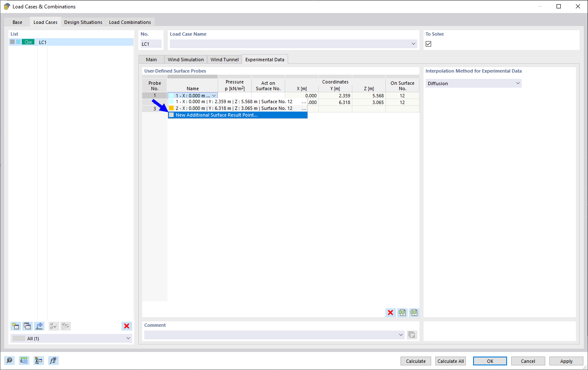588x370 pixels.
Task: Click the copy load case icon
Action: [x=27, y=326]
